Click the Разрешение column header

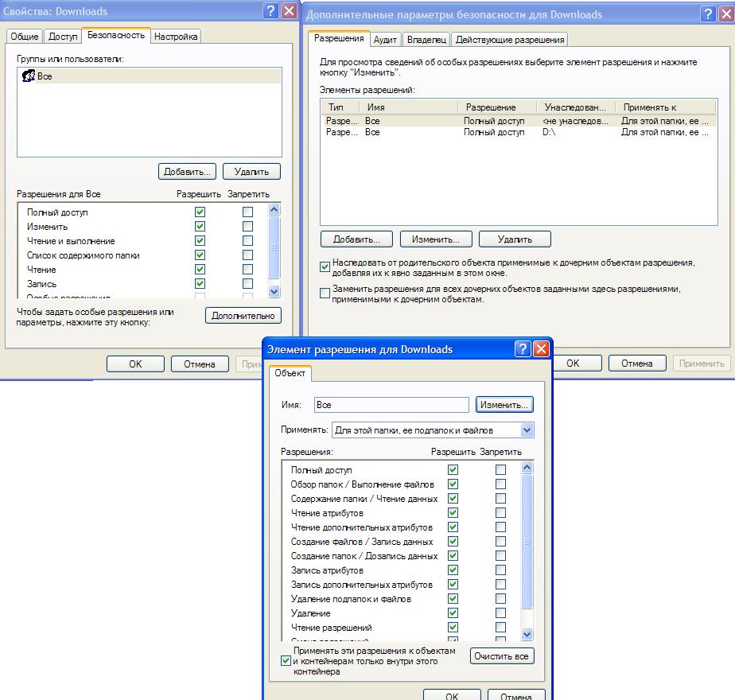tap(497, 107)
